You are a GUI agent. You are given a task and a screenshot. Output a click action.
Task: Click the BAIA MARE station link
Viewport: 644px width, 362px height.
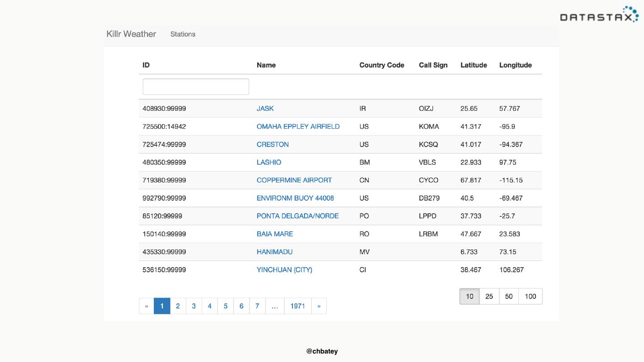275,234
